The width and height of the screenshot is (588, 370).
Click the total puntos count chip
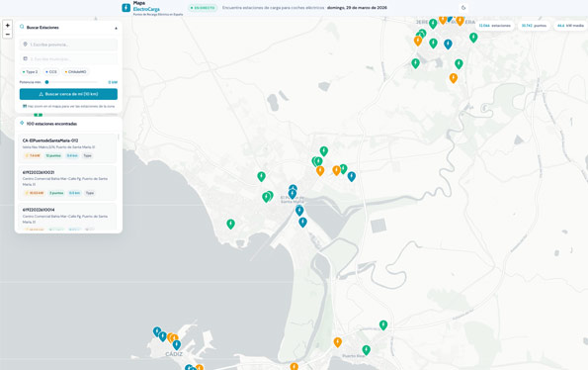534,26
